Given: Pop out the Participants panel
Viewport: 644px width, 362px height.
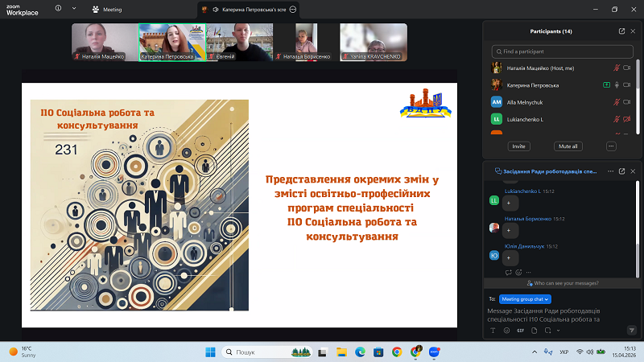Looking at the screenshot, I should 621,31.
